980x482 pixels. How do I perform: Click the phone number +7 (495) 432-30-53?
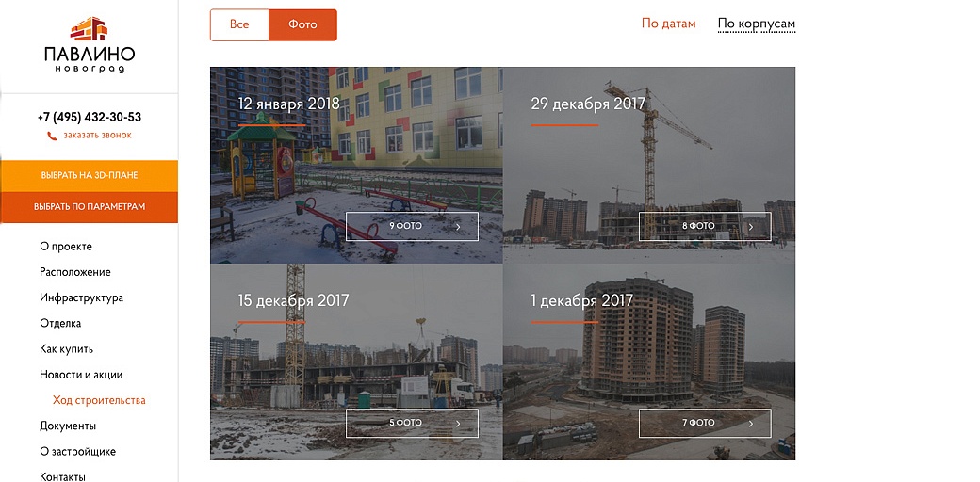[90, 117]
